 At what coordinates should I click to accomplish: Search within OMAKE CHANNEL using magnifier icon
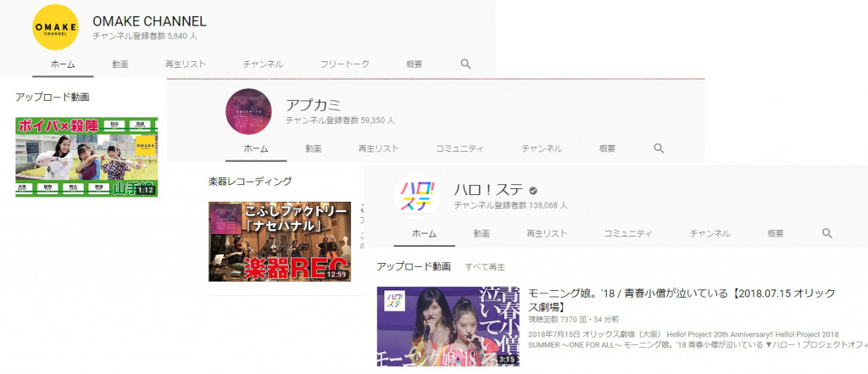click(465, 64)
